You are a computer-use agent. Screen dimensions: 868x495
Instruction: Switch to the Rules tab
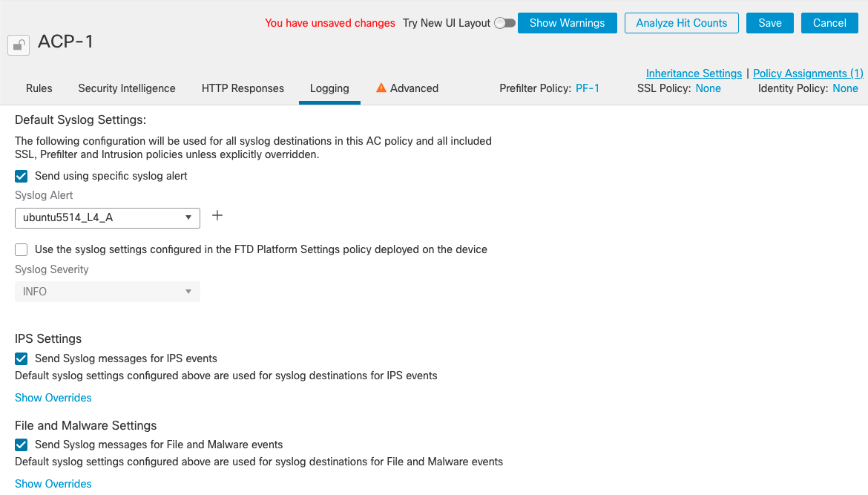(x=39, y=88)
